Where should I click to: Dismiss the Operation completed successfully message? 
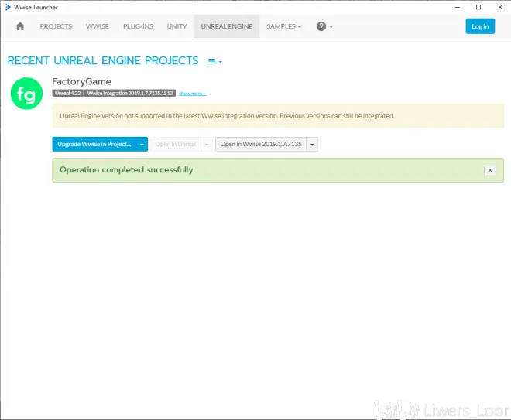point(490,170)
